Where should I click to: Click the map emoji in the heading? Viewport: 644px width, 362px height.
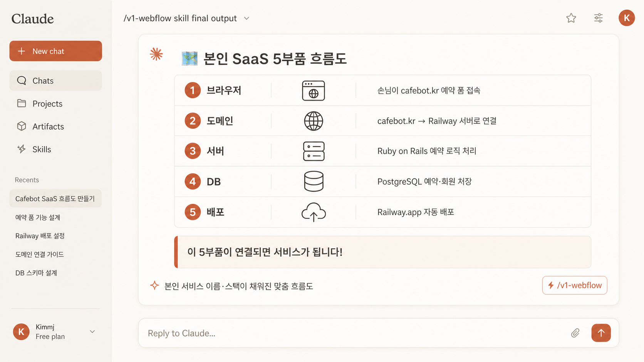[x=190, y=58]
